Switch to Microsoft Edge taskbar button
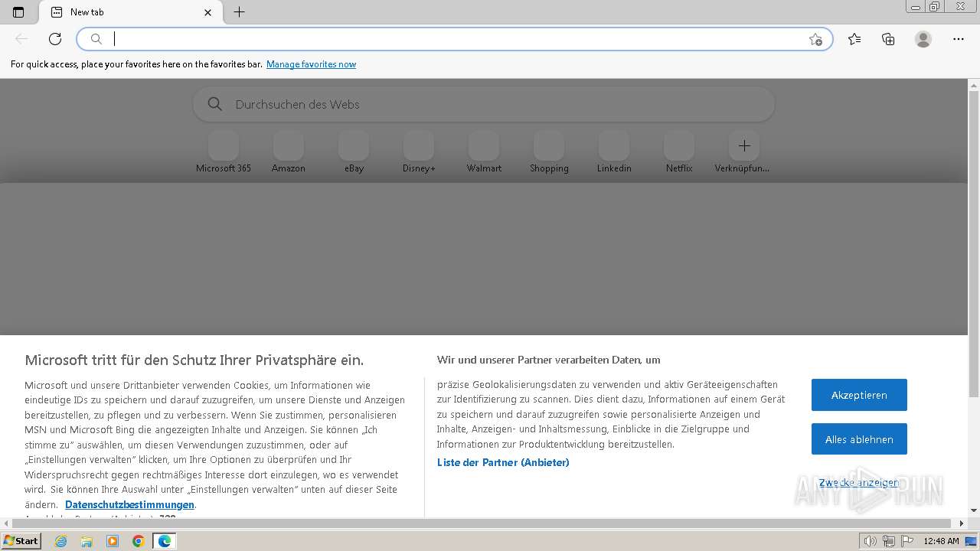The width and height of the screenshot is (980, 551). (164, 541)
